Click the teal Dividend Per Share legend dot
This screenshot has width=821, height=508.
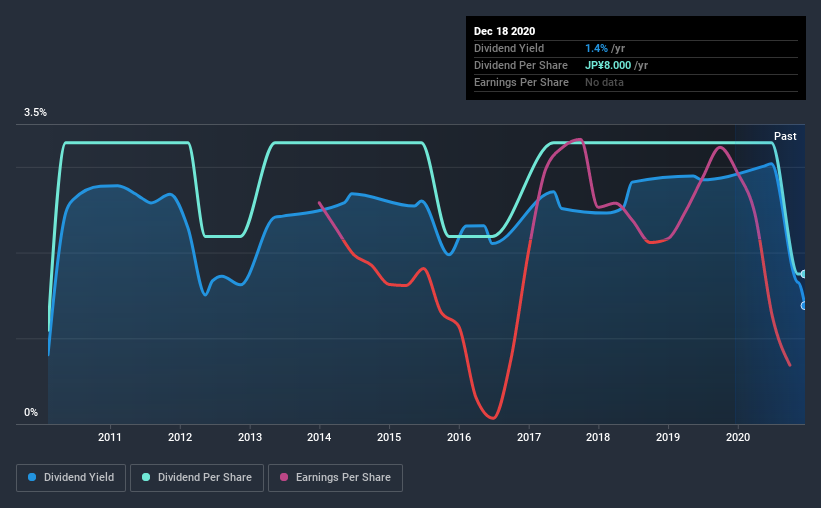(146, 477)
